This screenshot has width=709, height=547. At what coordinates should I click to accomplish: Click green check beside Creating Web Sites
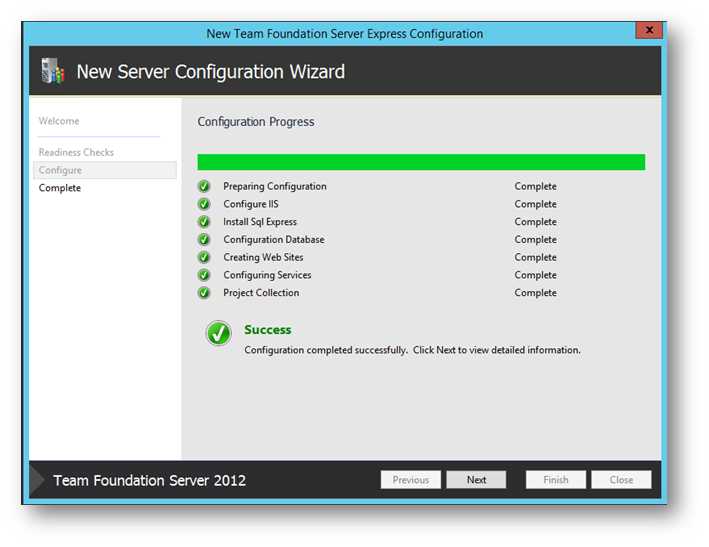pyautogui.click(x=204, y=257)
